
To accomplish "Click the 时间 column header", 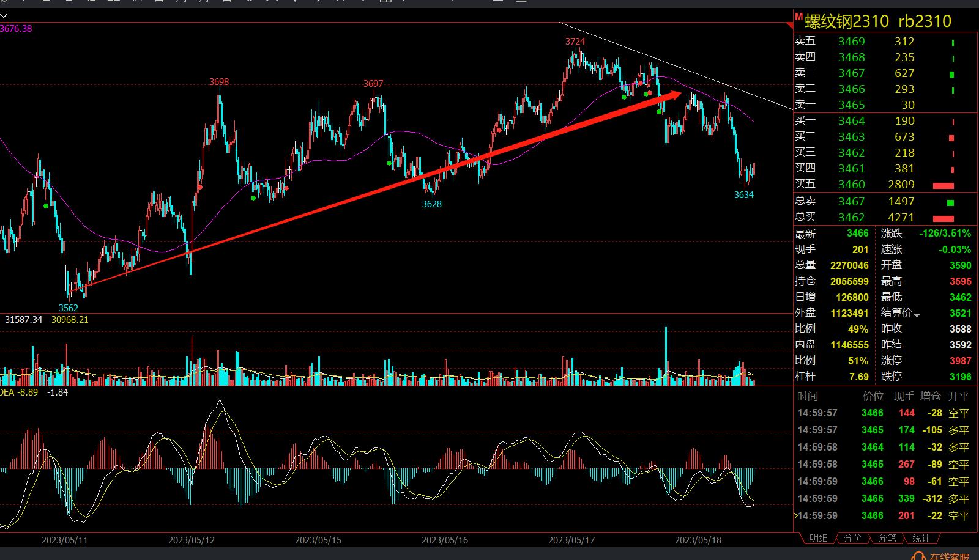I will click(x=807, y=396).
